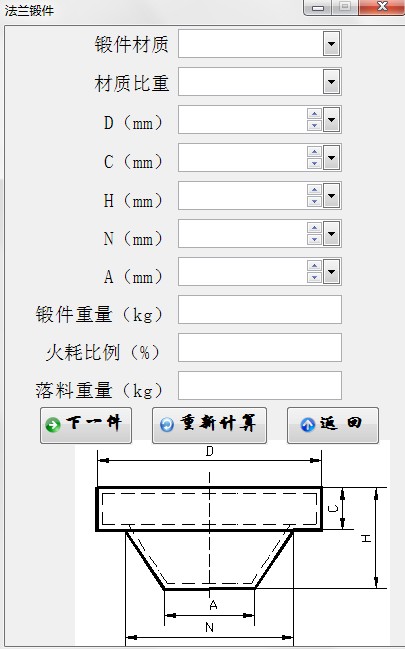Focus the N (mm) input box

point(243,234)
